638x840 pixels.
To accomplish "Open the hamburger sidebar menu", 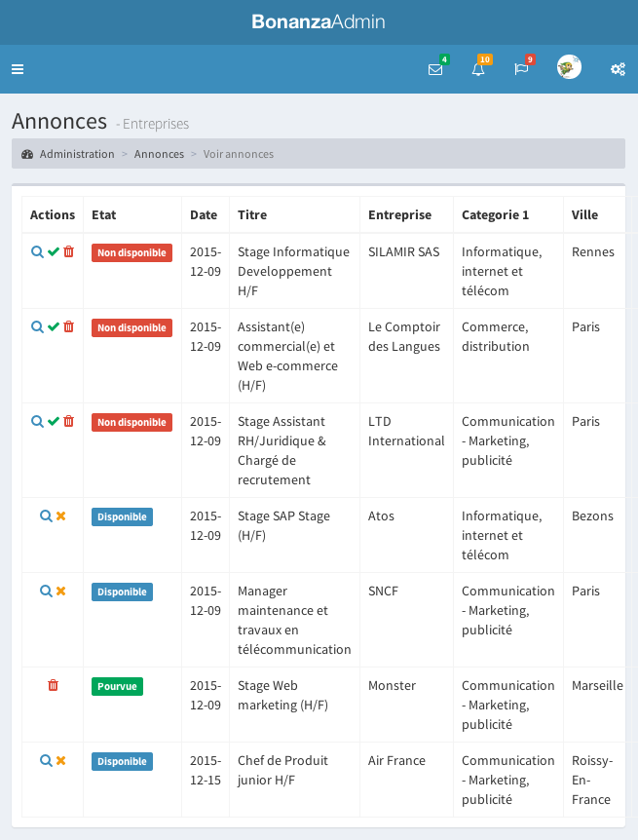I will [x=18, y=69].
